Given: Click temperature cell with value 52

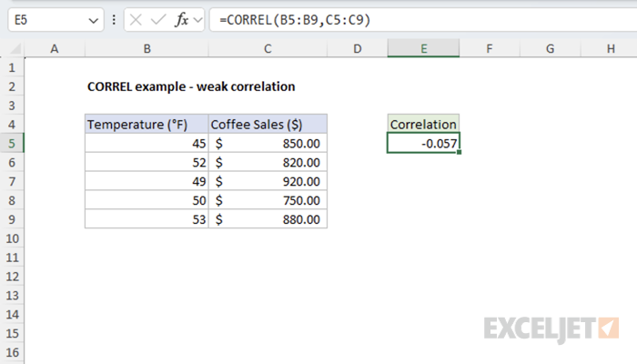Looking at the screenshot, I should click(x=147, y=163).
